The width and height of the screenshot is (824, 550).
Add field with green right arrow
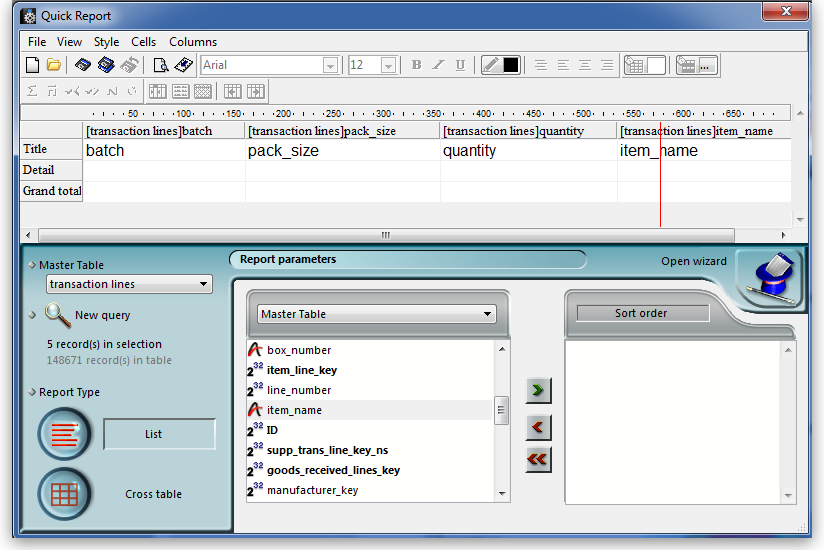(538, 390)
